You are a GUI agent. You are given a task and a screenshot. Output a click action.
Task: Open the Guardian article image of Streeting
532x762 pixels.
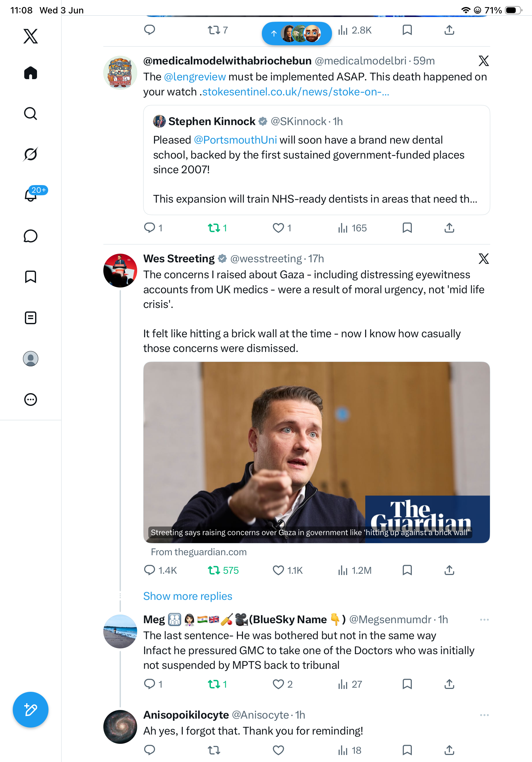point(316,452)
